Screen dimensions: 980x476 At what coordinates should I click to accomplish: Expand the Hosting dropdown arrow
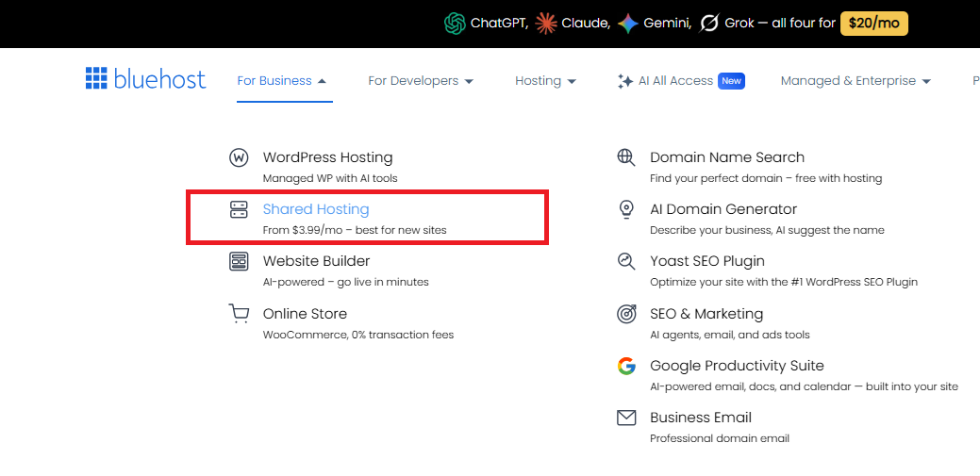[x=572, y=81]
